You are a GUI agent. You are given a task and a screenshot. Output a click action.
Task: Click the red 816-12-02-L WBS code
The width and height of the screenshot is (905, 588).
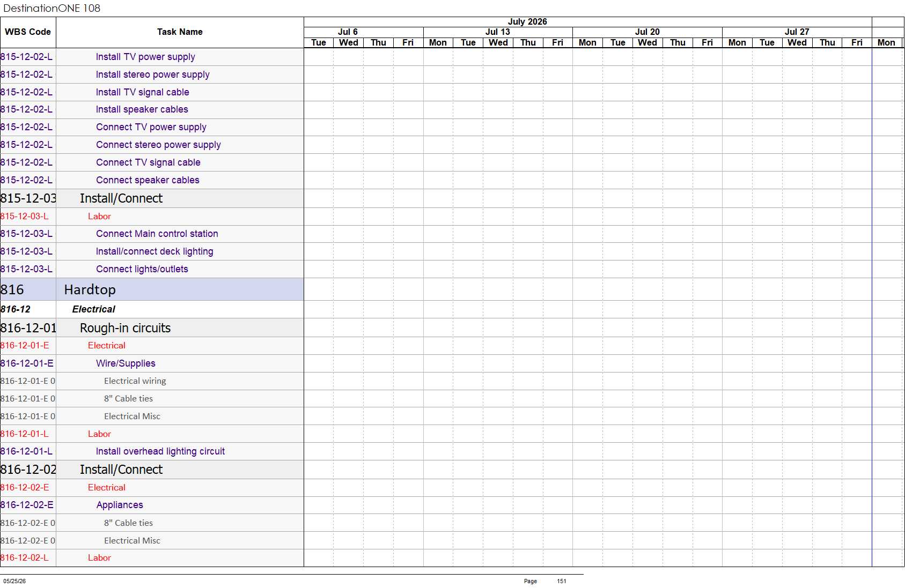[x=24, y=558]
